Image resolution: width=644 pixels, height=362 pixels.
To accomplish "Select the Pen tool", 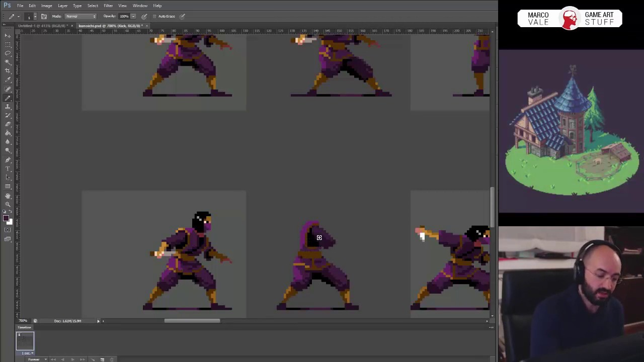I will (8, 160).
